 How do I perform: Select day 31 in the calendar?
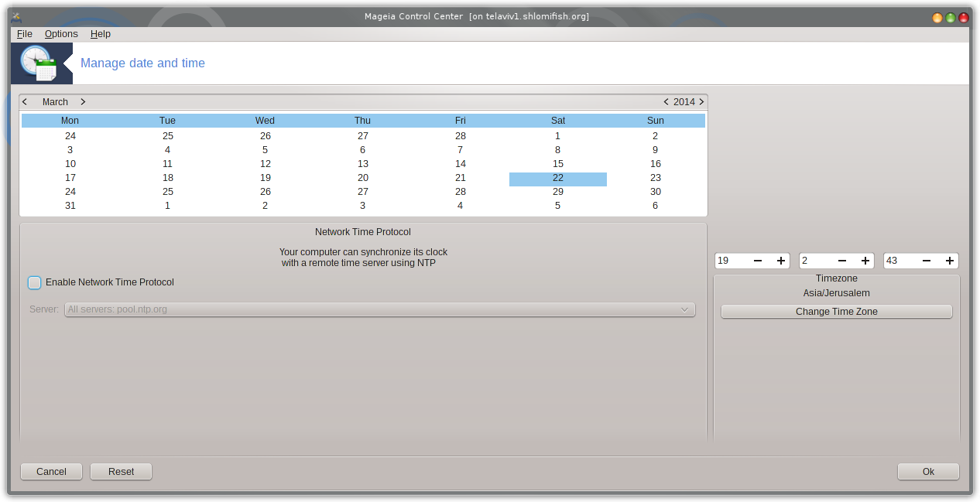pyautogui.click(x=70, y=206)
